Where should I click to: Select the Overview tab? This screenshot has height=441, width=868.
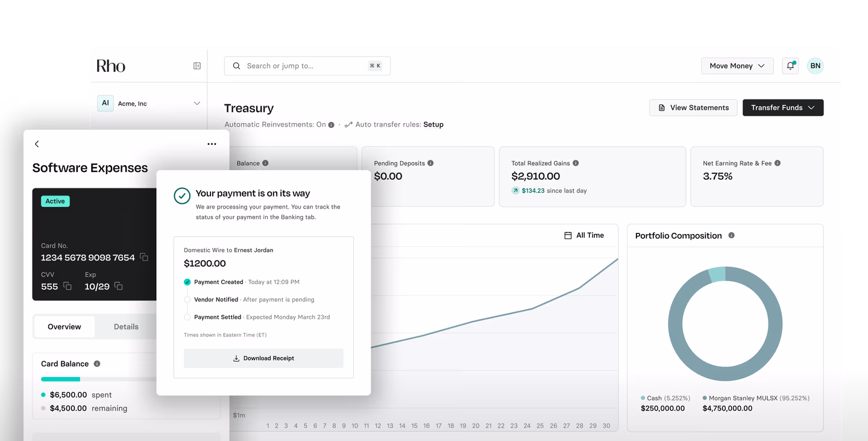(x=64, y=326)
